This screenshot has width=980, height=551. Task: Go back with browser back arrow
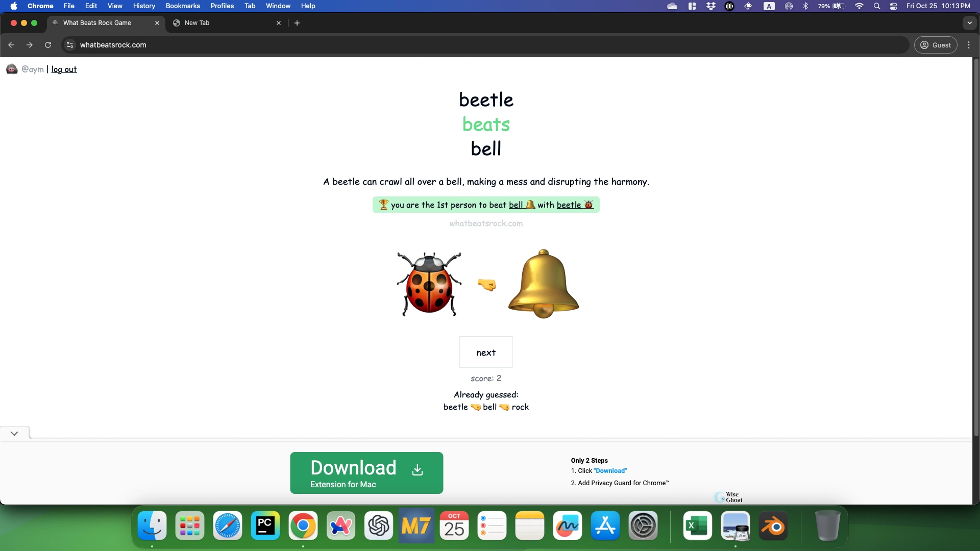pos(11,45)
